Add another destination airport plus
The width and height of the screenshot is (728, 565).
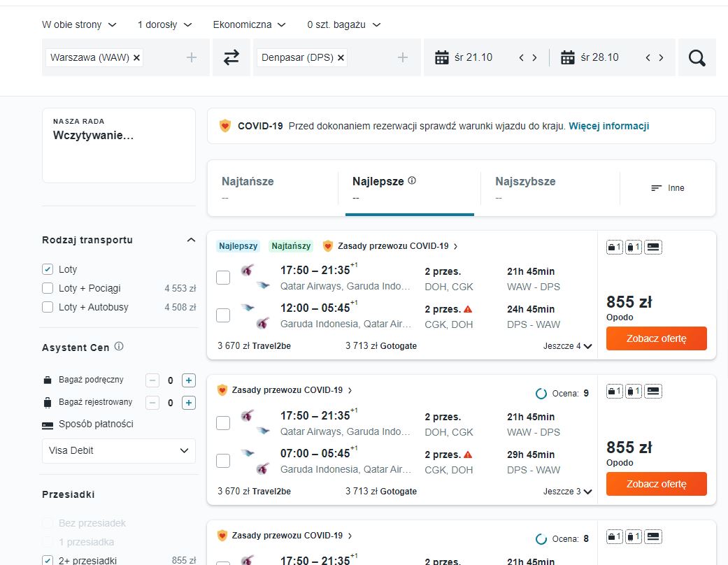[403, 57]
